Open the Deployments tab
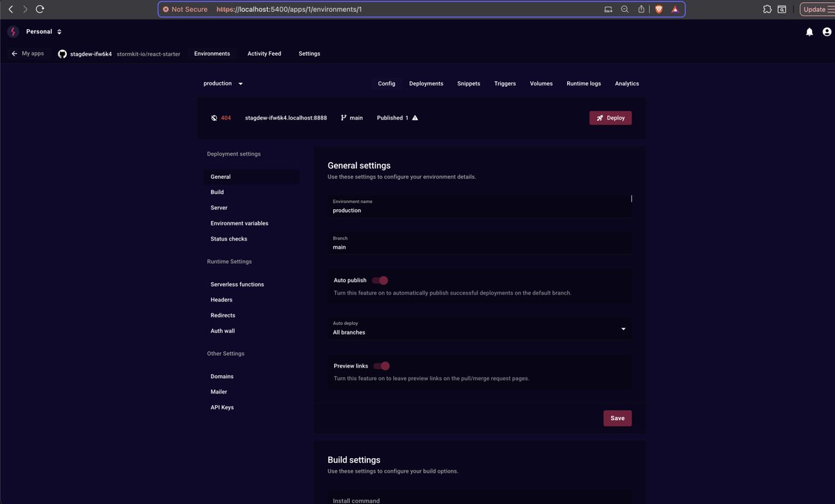Image resolution: width=835 pixels, height=504 pixels. (426, 83)
